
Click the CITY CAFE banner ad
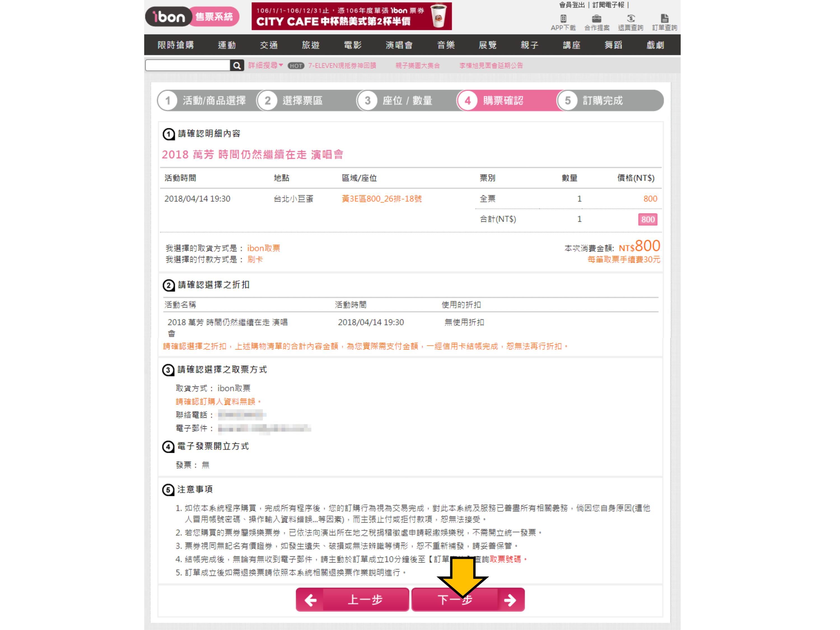[x=351, y=16]
